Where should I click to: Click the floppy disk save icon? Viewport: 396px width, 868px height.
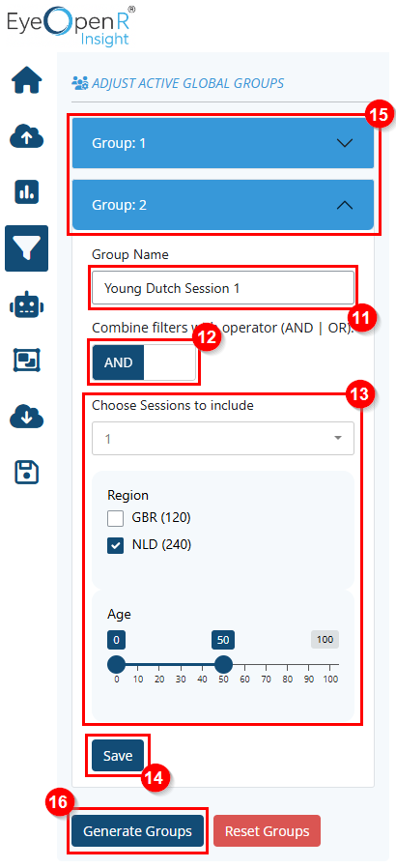point(26,473)
